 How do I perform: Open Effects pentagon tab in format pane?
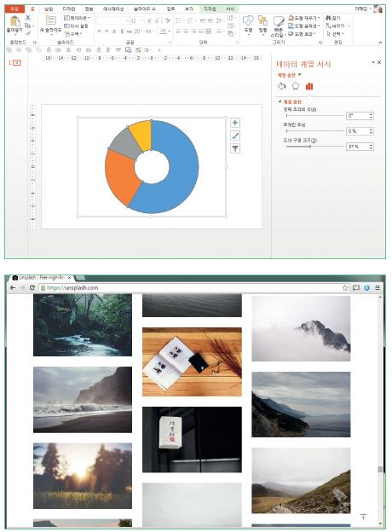coord(296,86)
